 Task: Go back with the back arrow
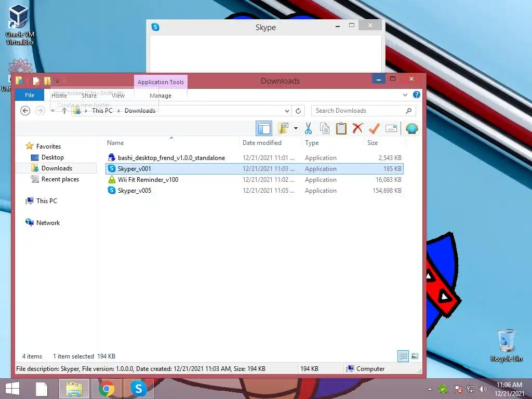tap(25, 111)
